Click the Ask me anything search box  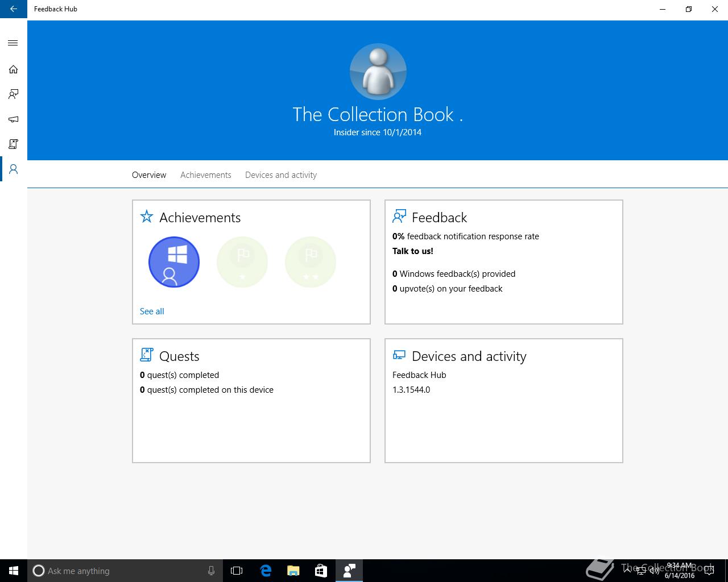click(125, 571)
